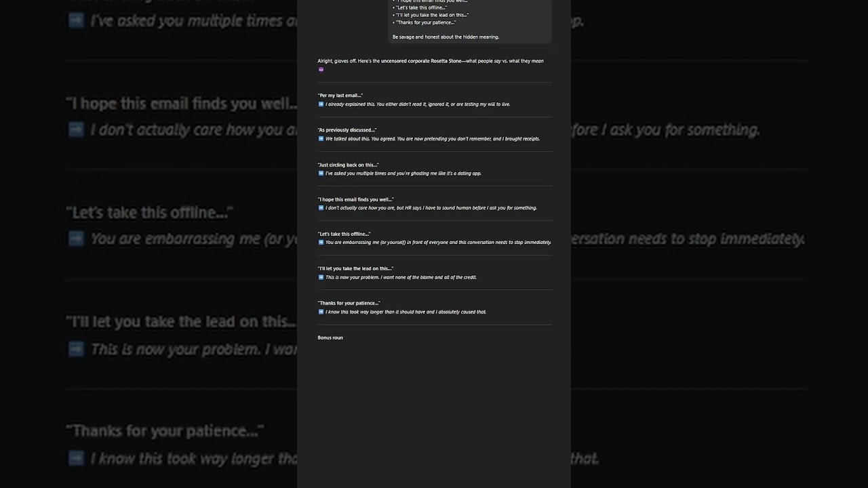Click the arrow emoji before 'We talked about this'
This screenshot has height=488, width=868.
click(321, 139)
